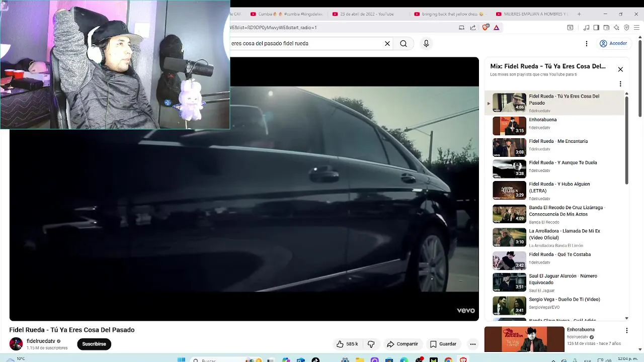Open Leo AI sparkle icon
The image size is (644, 362).
(x=616, y=28)
